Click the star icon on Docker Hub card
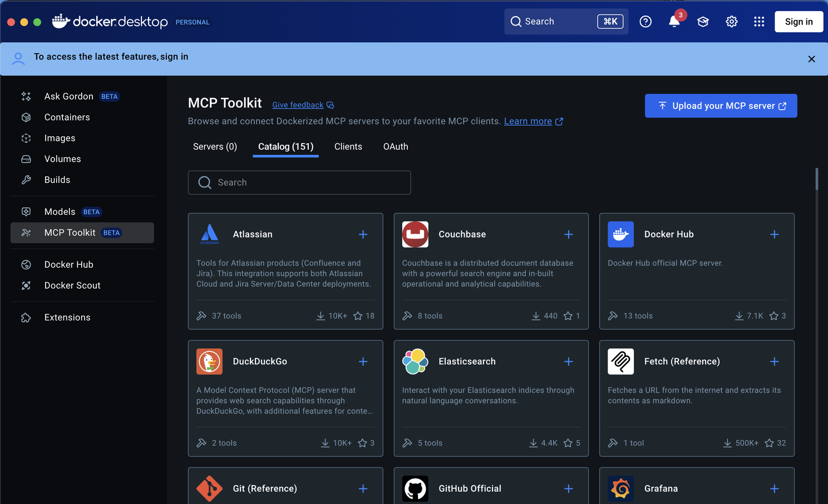828x504 pixels. point(773,316)
